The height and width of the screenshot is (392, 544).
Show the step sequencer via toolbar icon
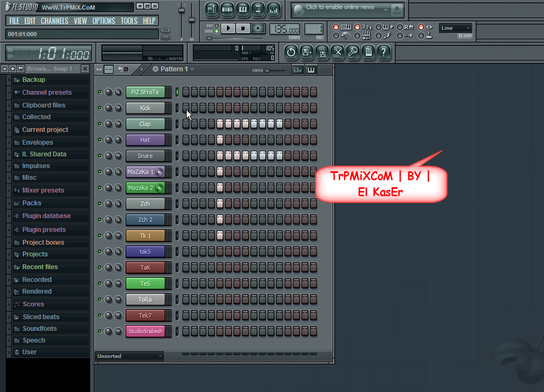point(227,10)
